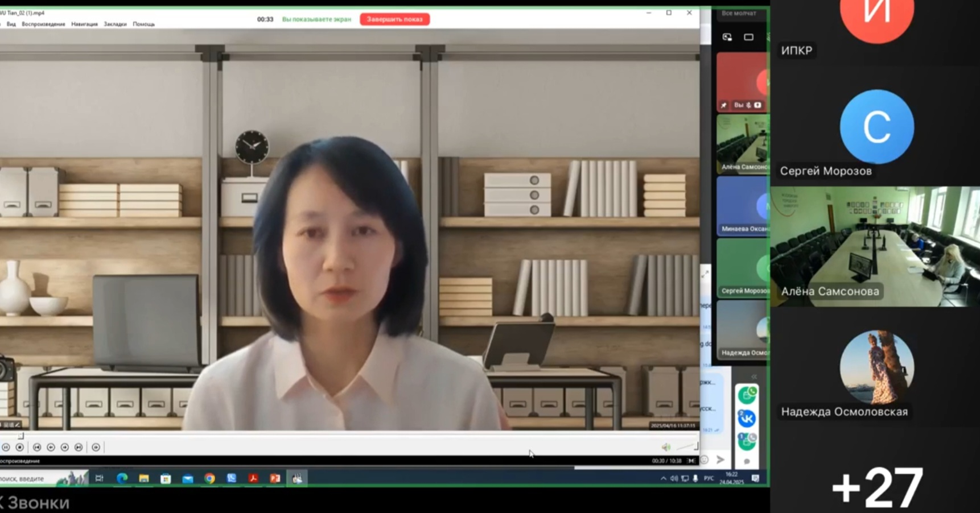The height and width of the screenshot is (513, 980).
Task: Click the send message arrow icon
Action: (x=720, y=460)
